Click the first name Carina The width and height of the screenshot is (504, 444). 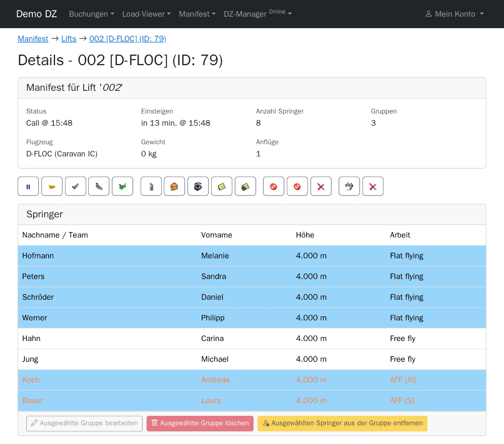(213, 338)
